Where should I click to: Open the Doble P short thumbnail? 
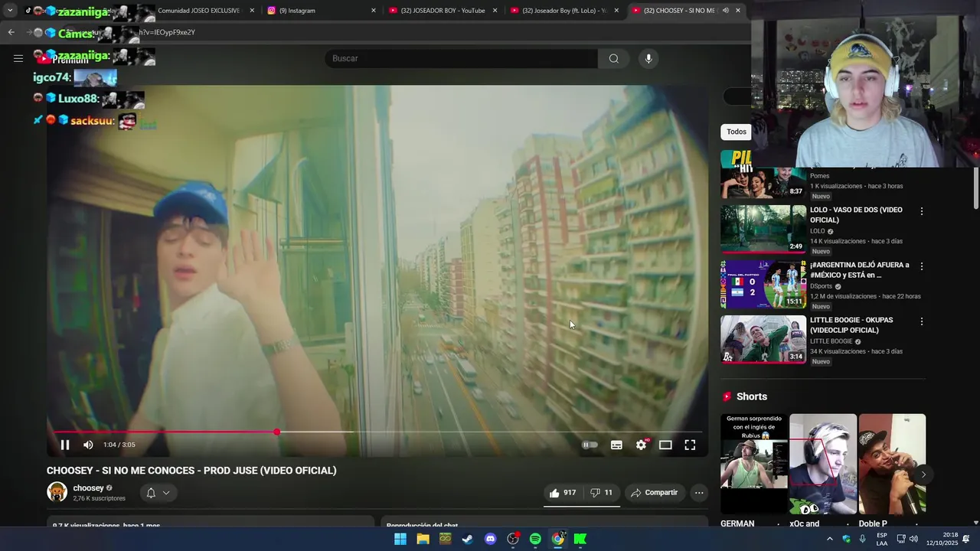click(892, 464)
